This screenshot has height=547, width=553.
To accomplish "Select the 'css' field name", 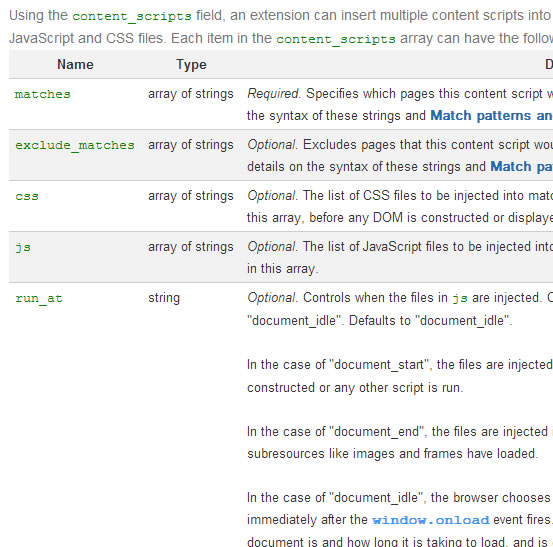I will 27,196.
